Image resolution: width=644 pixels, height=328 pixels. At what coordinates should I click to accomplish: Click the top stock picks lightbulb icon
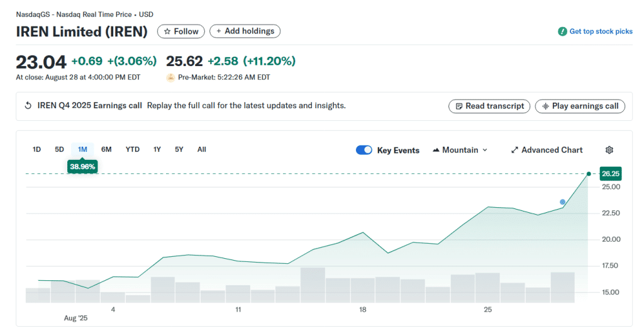point(562,31)
